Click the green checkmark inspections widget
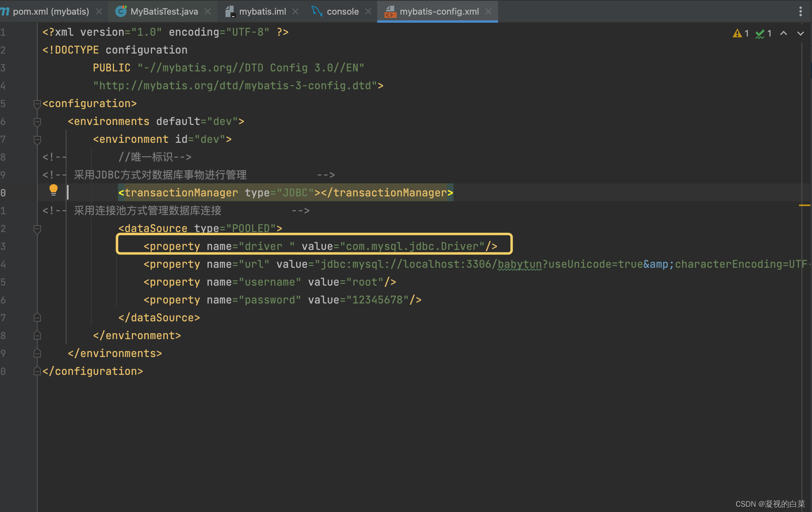This screenshot has width=812, height=512. 760,34
